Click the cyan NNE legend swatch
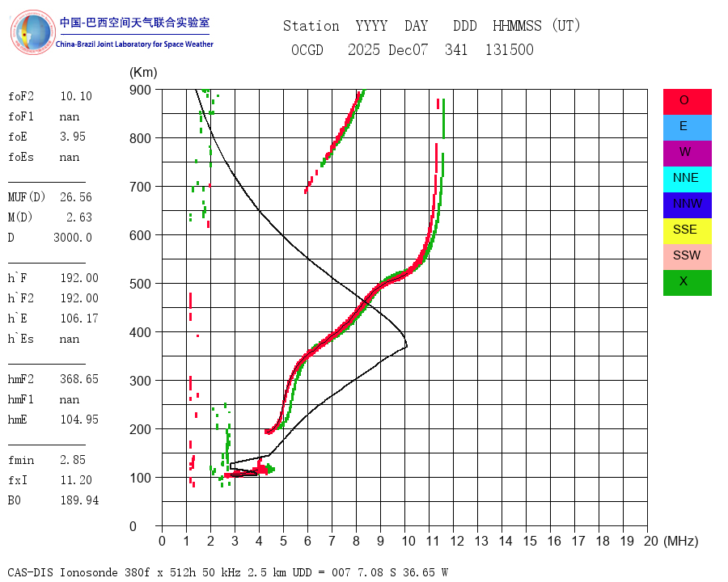Screen dimensions: 728x582 point(687,179)
